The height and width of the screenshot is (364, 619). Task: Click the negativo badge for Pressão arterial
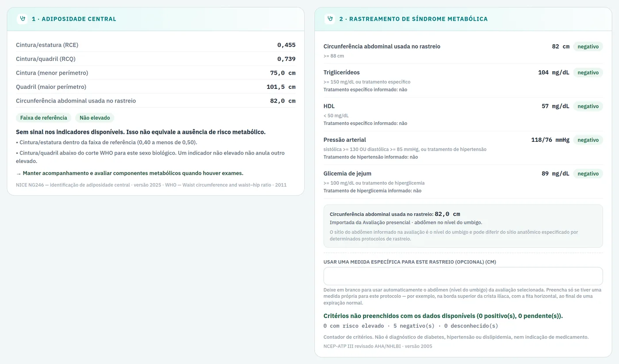pyautogui.click(x=588, y=140)
